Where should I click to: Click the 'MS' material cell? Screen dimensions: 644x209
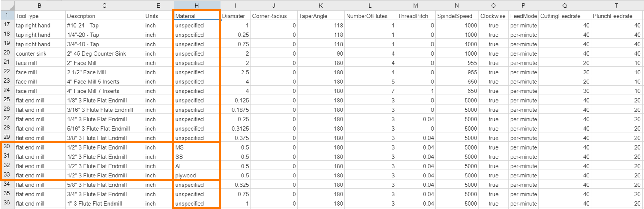(197, 147)
